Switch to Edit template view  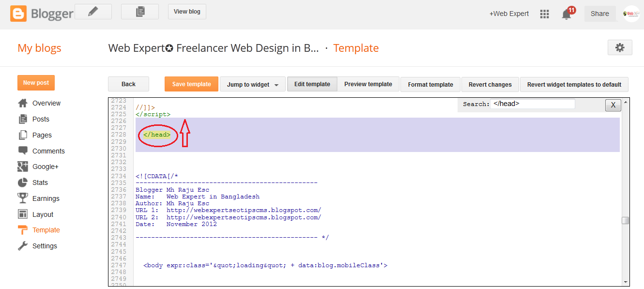point(312,84)
